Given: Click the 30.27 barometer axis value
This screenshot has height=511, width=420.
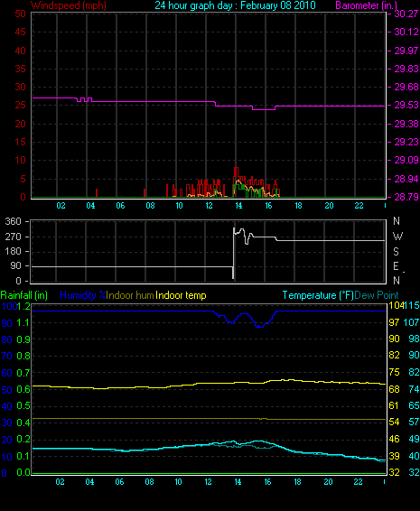Looking at the screenshot, I should [x=406, y=14].
